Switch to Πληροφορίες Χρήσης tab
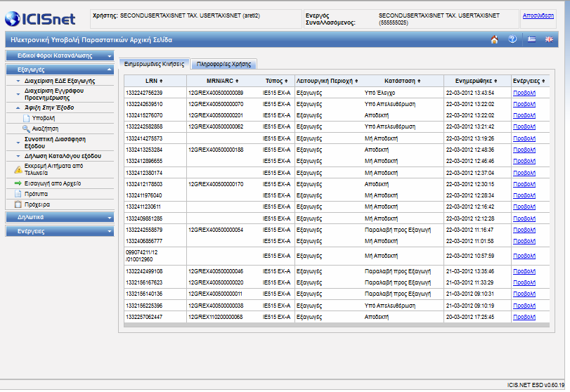Viewport: 570px width, 392px height. point(224,64)
